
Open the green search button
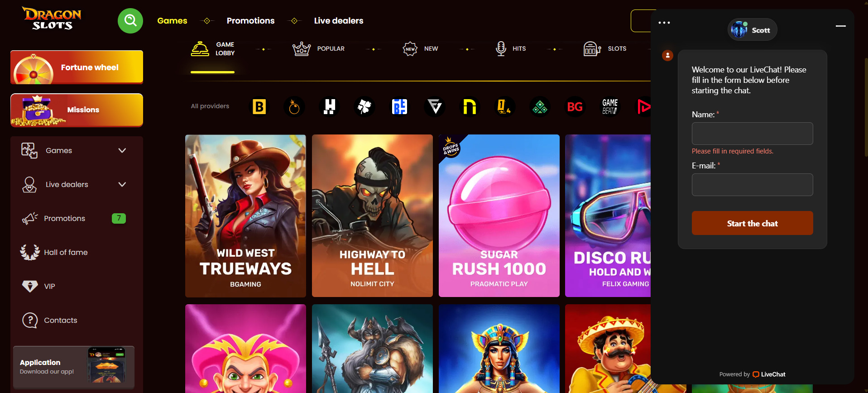click(130, 20)
